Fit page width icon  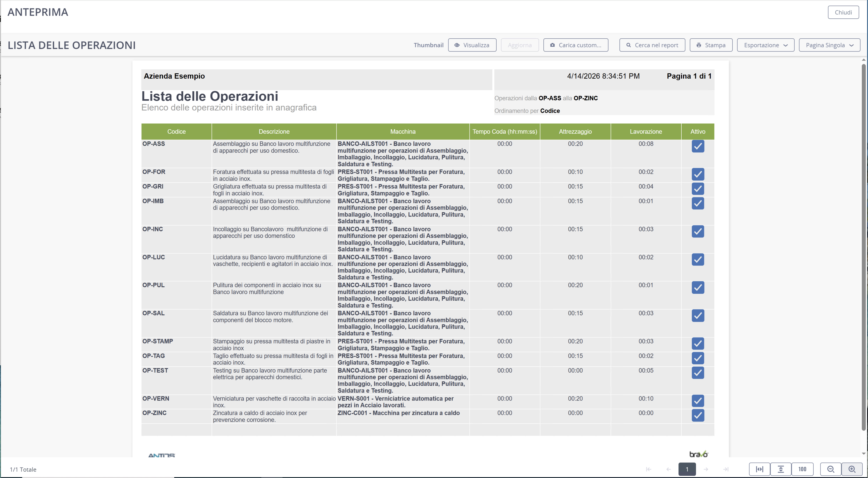pyautogui.click(x=759, y=469)
